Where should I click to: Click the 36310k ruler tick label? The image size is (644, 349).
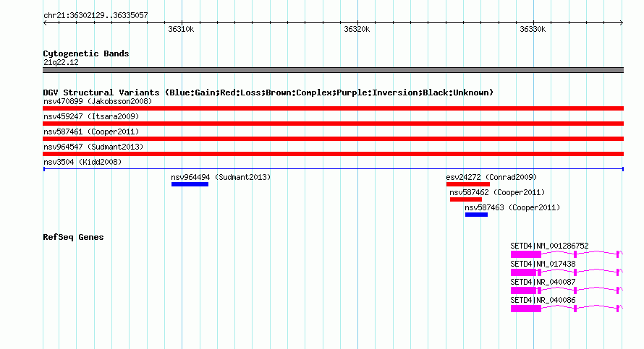(x=181, y=29)
